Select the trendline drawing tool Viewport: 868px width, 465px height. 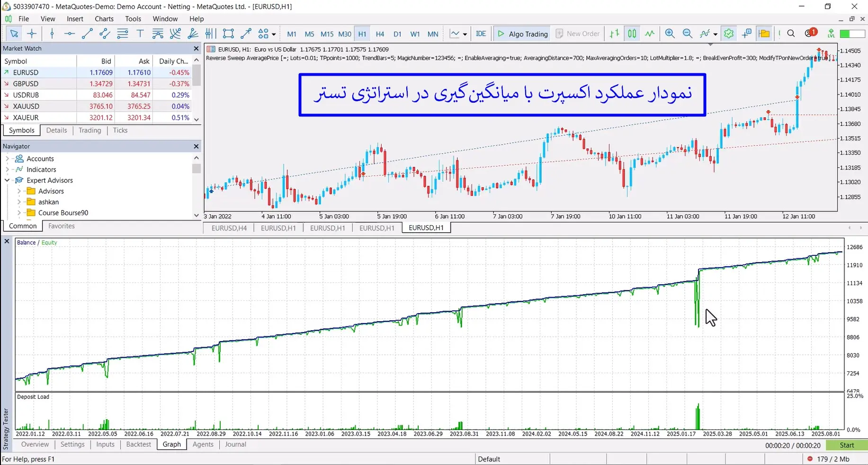pos(87,34)
